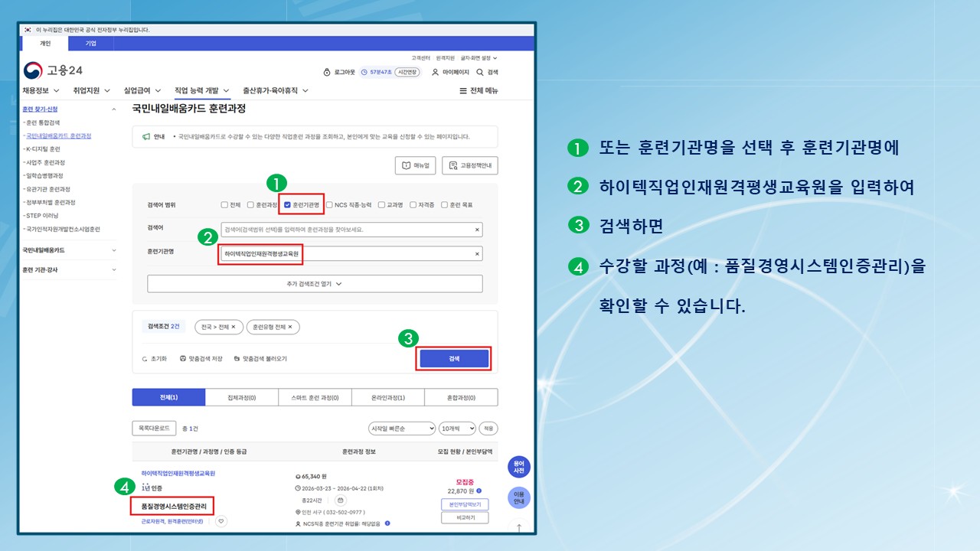Click the 용어사전 floating round button

coord(518,467)
